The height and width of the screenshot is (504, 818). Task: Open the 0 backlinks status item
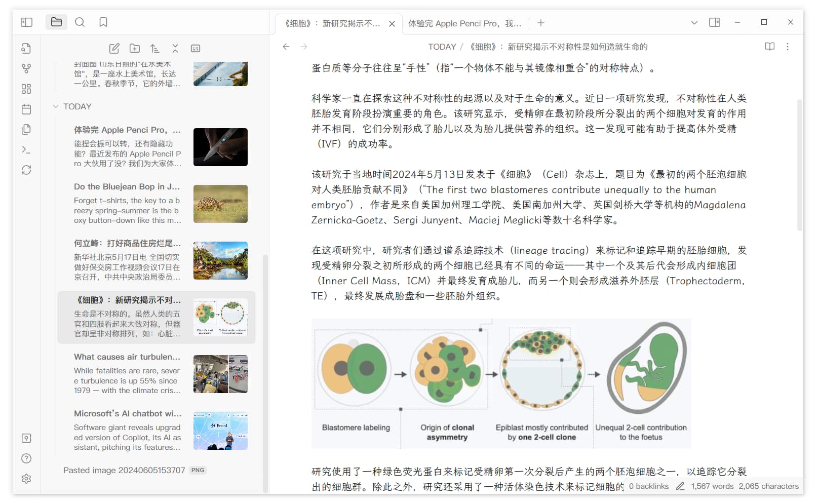(x=649, y=486)
